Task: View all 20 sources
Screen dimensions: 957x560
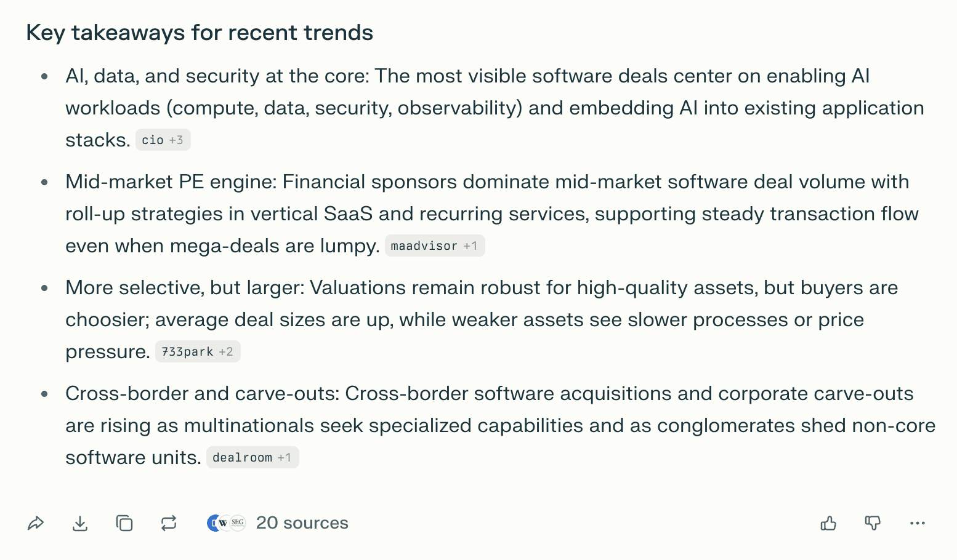Action: 302,522
